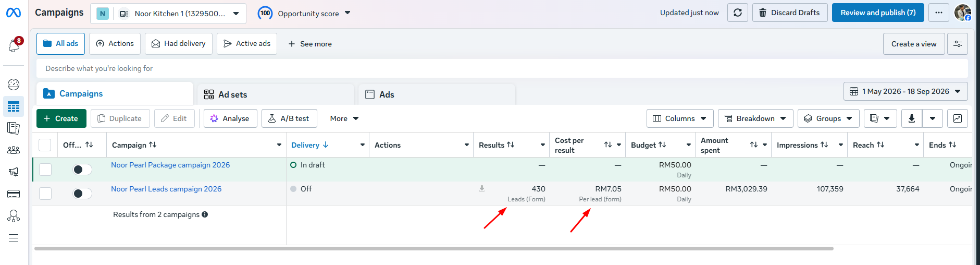Click the green Create button
980x265 pixels.
tap(61, 118)
